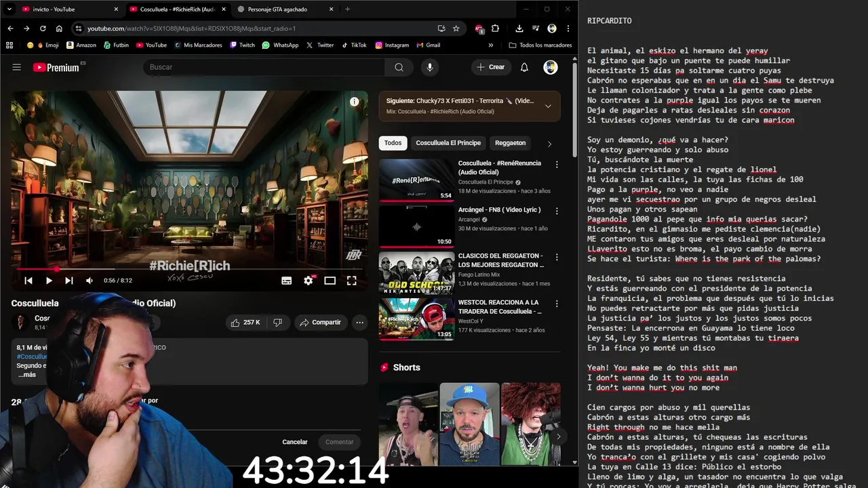The width and height of the screenshot is (868, 488).
Task: Open WhatsApp bookmark
Action: coord(280,45)
